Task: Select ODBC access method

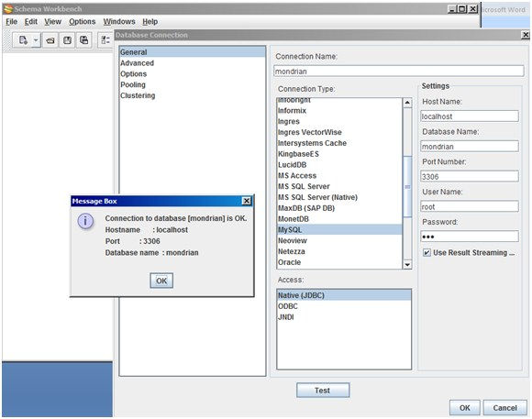Action: click(x=344, y=306)
